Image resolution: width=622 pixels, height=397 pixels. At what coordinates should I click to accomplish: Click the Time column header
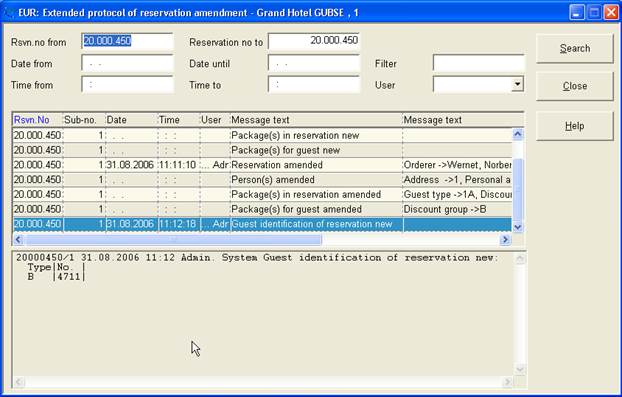click(179, 120)
